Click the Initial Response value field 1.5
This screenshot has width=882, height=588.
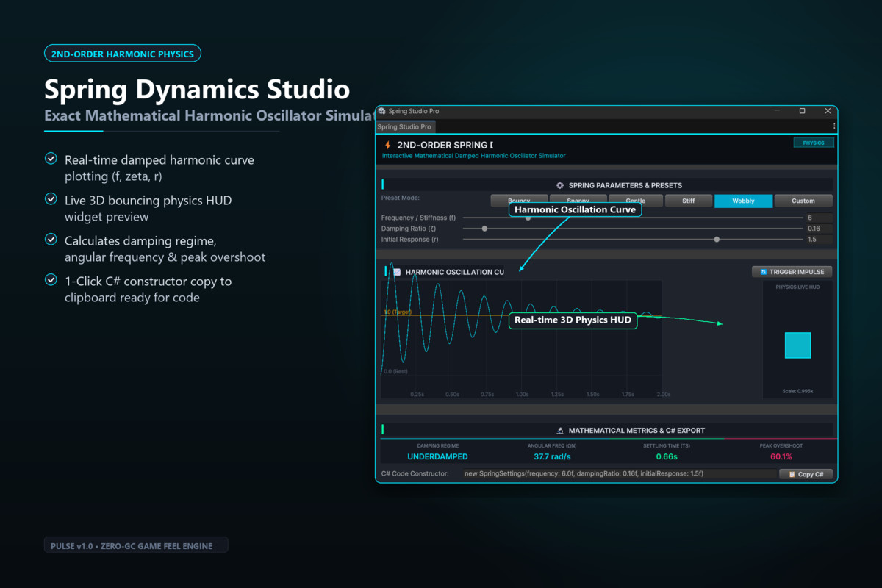click(819, 240)
